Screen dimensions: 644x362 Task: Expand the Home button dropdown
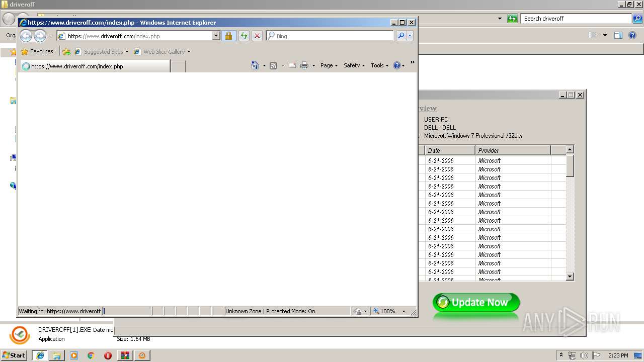tap(264, 65)
